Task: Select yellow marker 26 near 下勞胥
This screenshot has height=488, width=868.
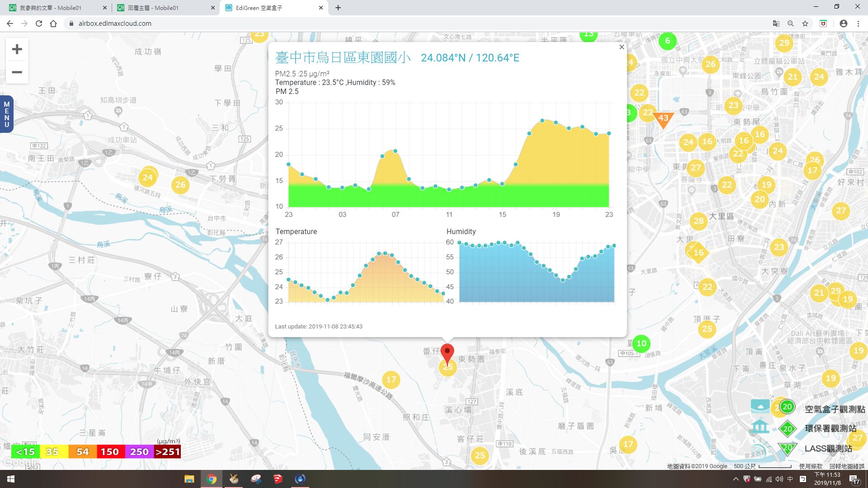Action: [x=180, y=185]
